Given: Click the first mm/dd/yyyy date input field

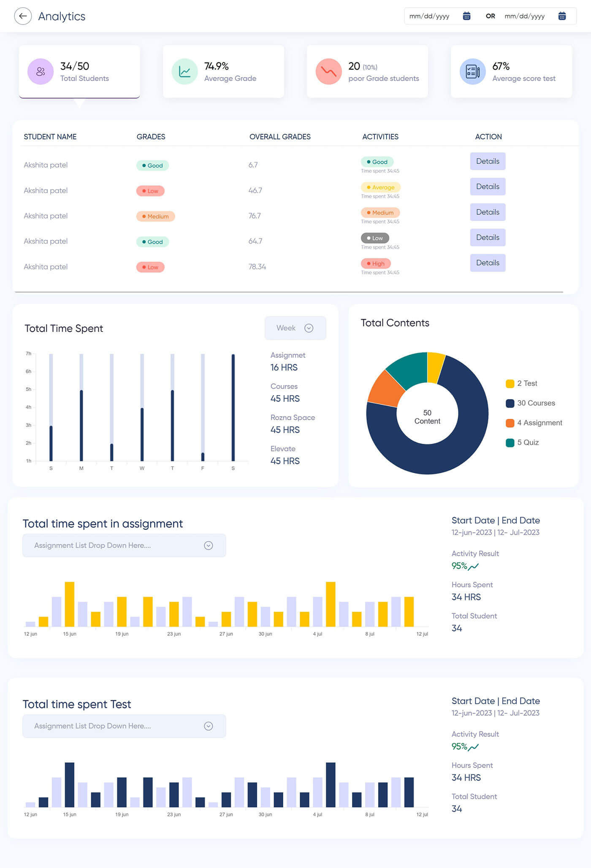Looking at the screenshot, I should [x=429, y=16].
